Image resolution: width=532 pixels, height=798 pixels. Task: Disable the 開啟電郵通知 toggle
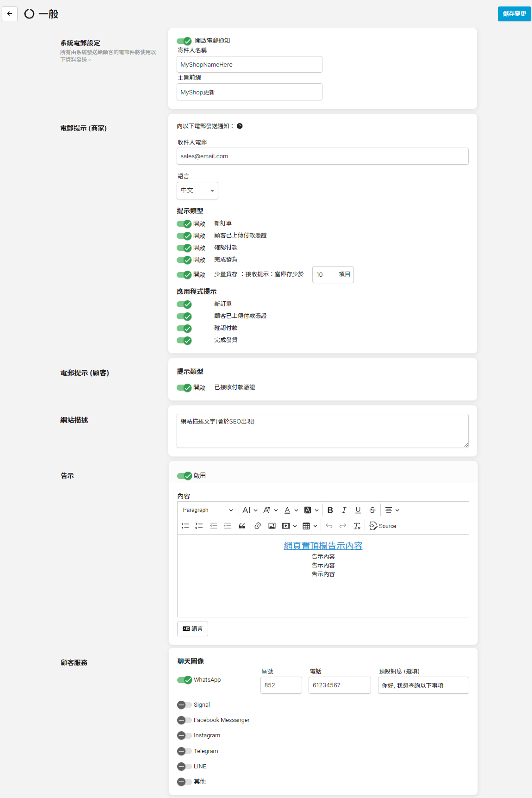(x=184, y=41)
